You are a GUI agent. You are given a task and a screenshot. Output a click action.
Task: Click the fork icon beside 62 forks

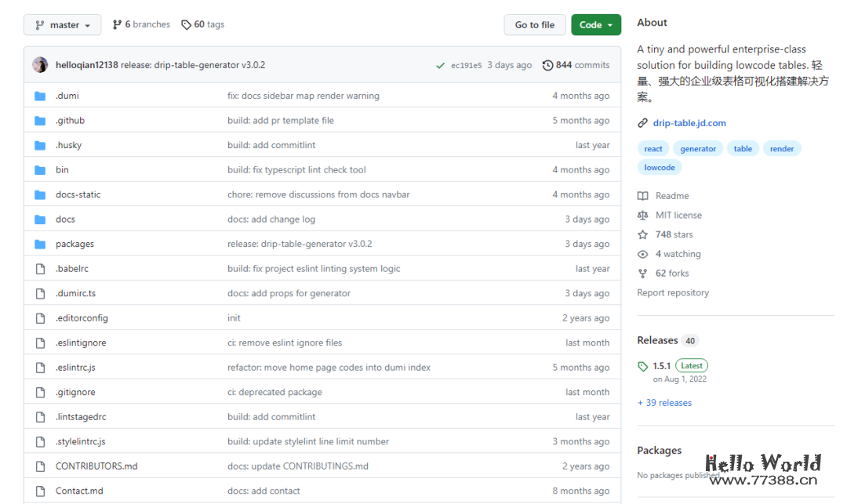tap(643, 274)
